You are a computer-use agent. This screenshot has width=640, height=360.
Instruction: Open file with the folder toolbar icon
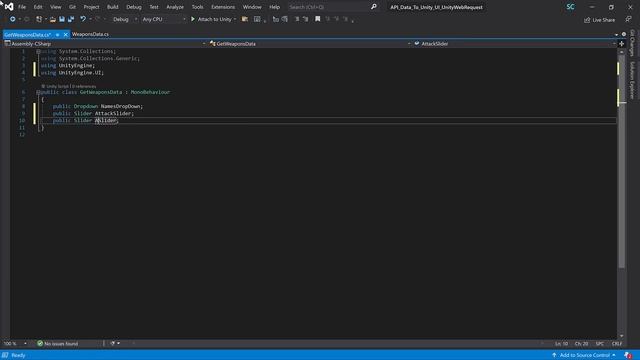coord(53,19)
